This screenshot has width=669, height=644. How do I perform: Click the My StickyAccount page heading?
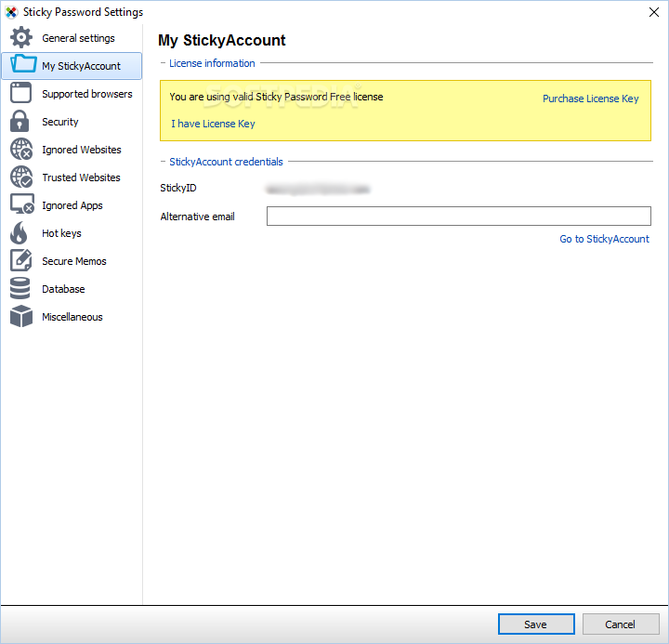(x=222, y=40)
